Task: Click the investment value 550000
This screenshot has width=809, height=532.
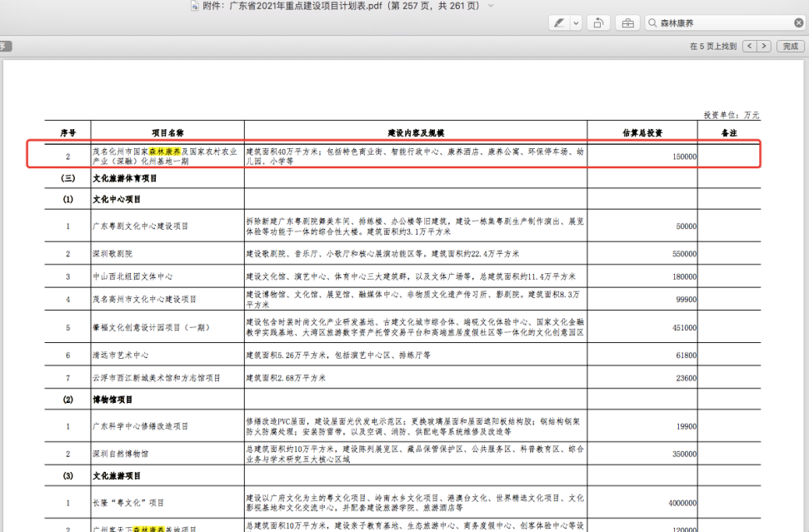Action: (684, 254)
